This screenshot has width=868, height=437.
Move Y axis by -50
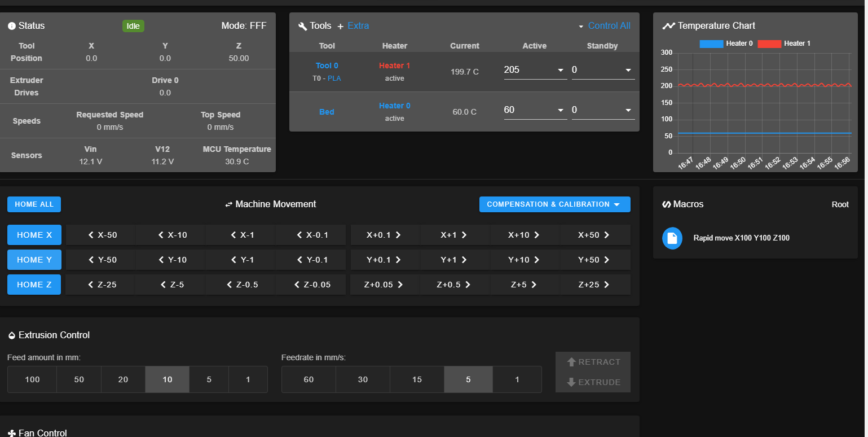(101, 260)
